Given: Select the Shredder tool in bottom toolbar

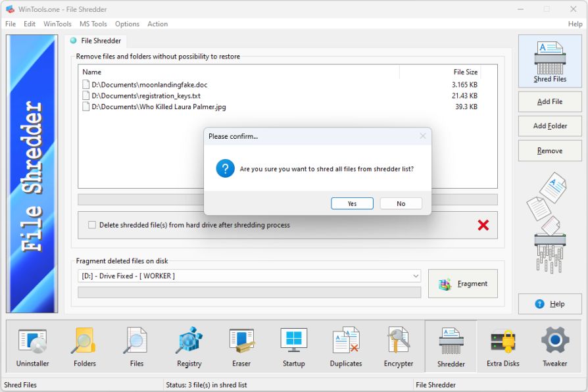Looking at the screenshot, I should pyautogui.click(x=451, y=347).
